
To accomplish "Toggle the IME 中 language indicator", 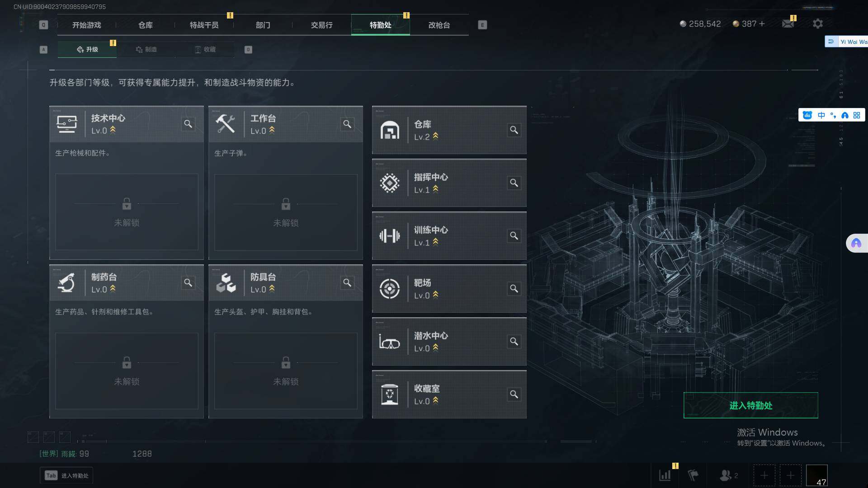I will [x=821, y=115].
